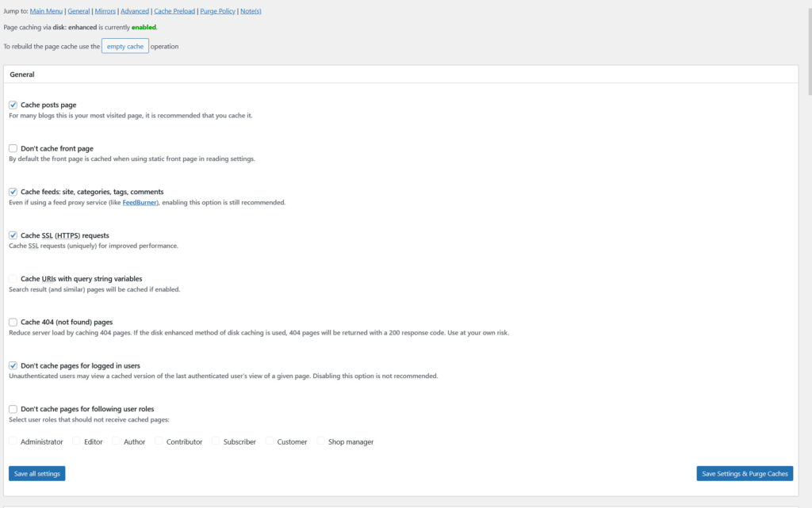Viewport: 812px width, 508px height.
Task: Mark the Subscriber role checkbox
Action: (216, 441)
